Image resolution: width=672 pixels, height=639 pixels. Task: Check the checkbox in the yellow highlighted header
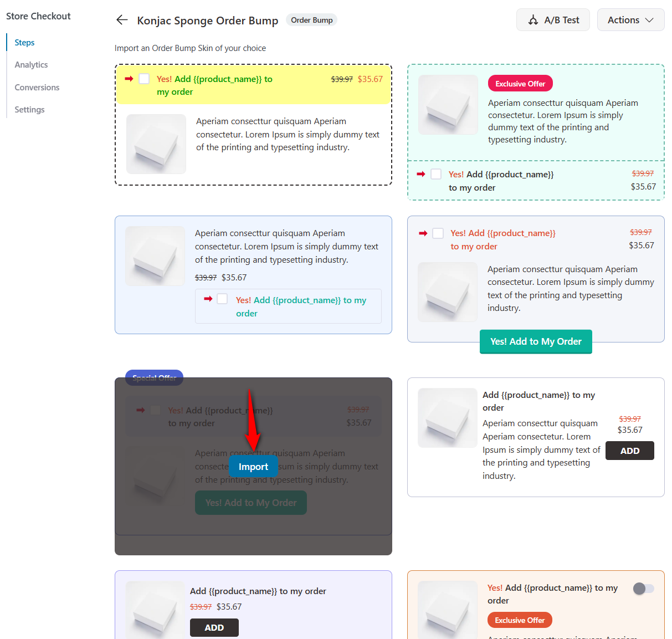click(144, 79)
